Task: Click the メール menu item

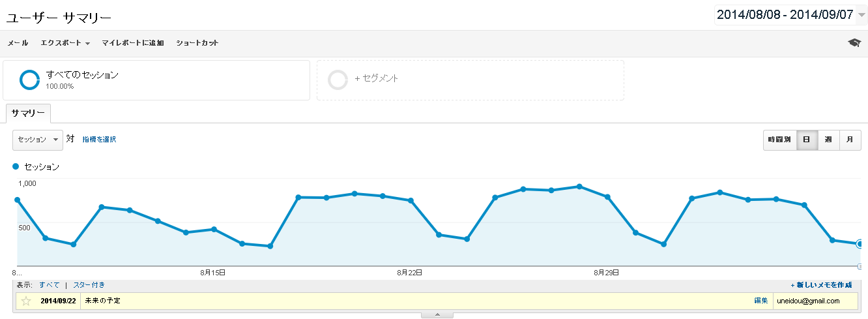Action: [x=18, y=43]
